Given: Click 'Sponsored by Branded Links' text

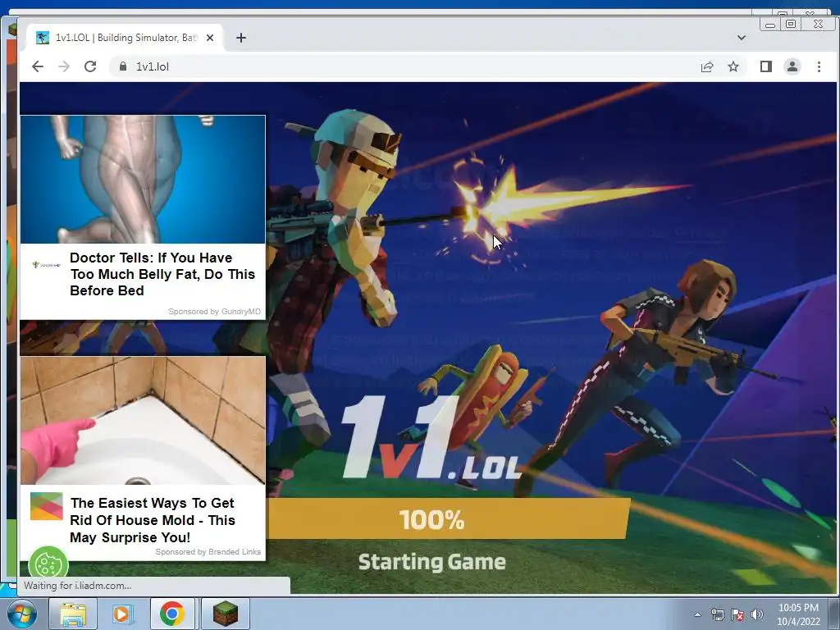Looking at the screenshot, I should coord(208,552).
